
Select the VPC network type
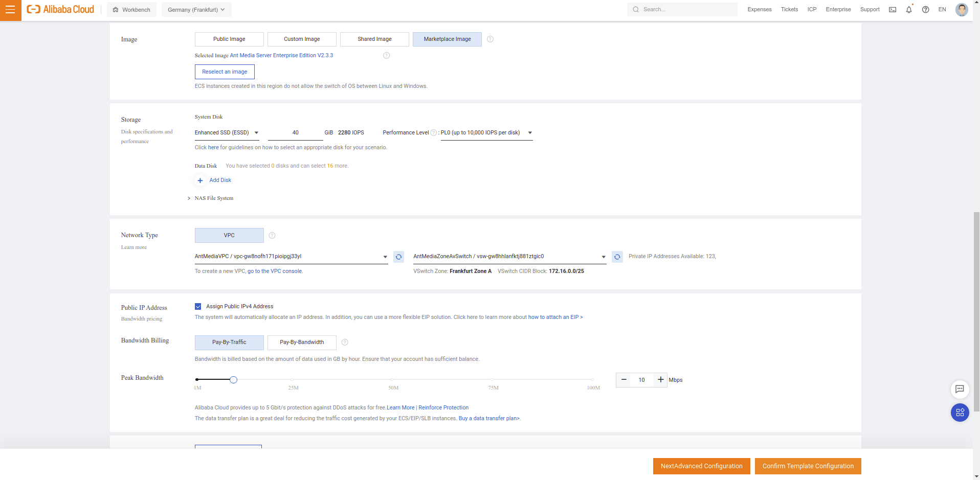(x=229, y=236)
